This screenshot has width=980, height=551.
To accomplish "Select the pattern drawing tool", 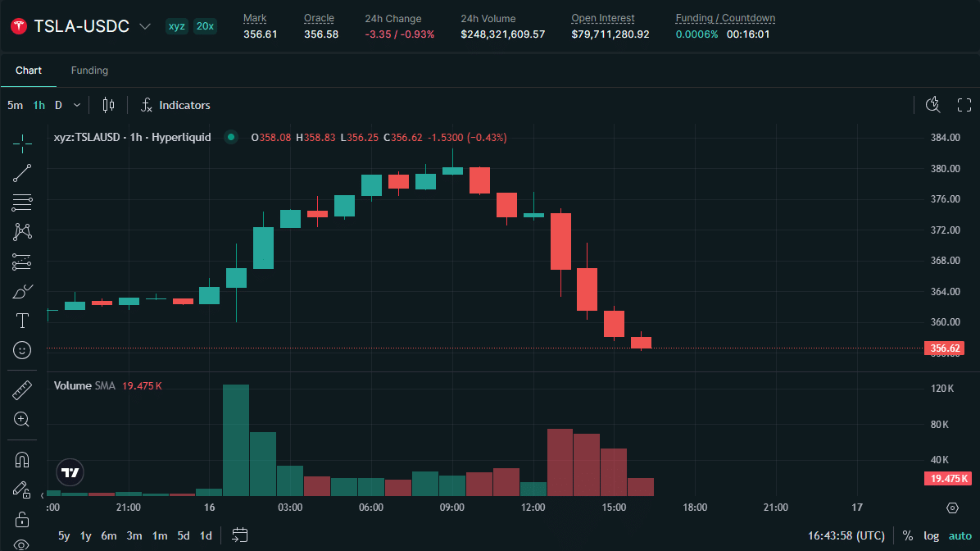I will click(x=22, y=232).
